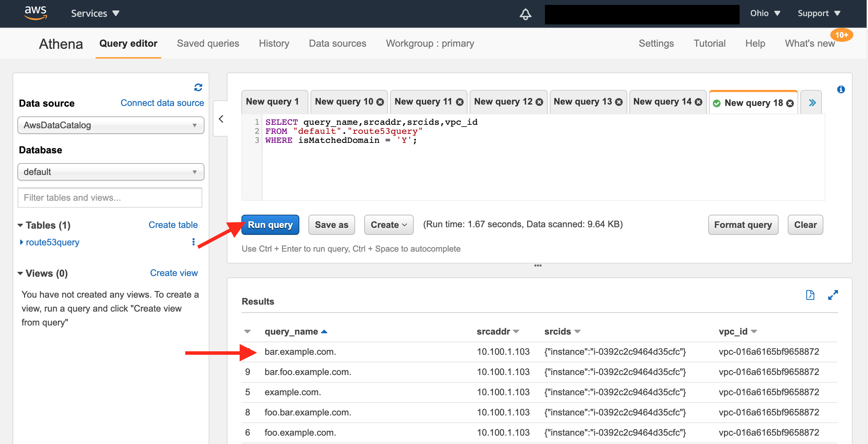Download the query results file
The width and height of the screenshot is (868, 444).
point(810,295)
